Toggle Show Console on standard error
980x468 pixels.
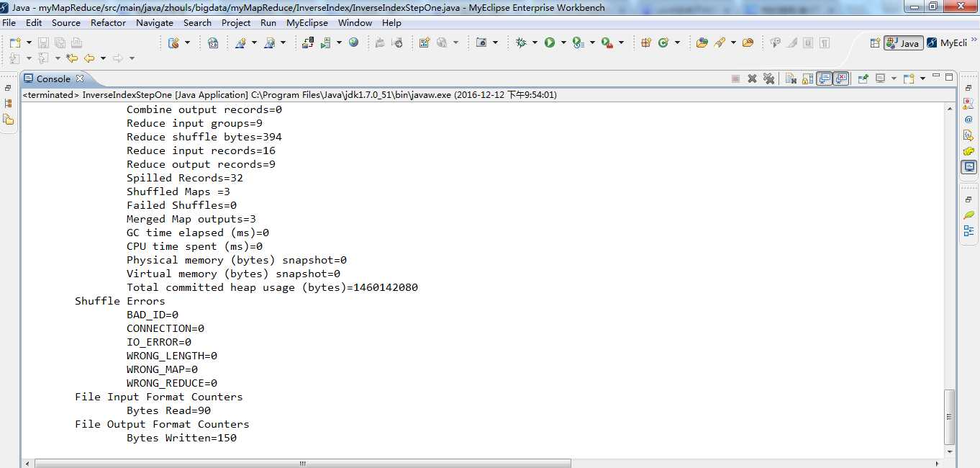(841, 78)
